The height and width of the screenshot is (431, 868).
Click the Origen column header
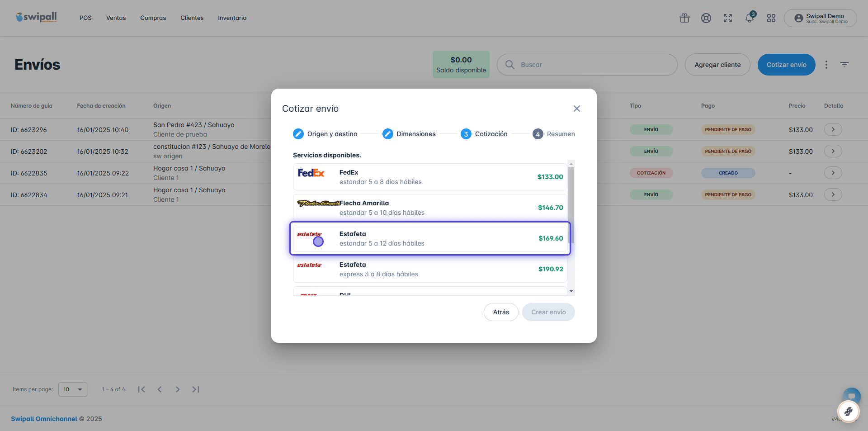[162, 106]
